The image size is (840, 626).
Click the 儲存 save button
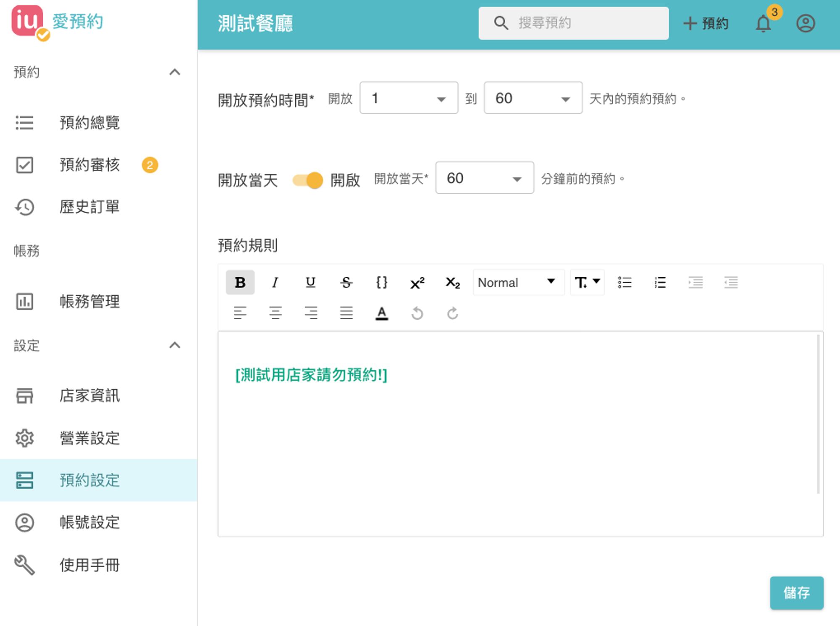(x=796, y=592)
